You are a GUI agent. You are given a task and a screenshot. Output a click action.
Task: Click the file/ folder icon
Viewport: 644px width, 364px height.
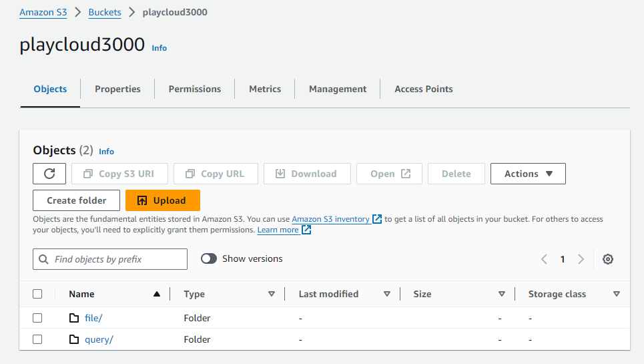[x=74, y=318]
